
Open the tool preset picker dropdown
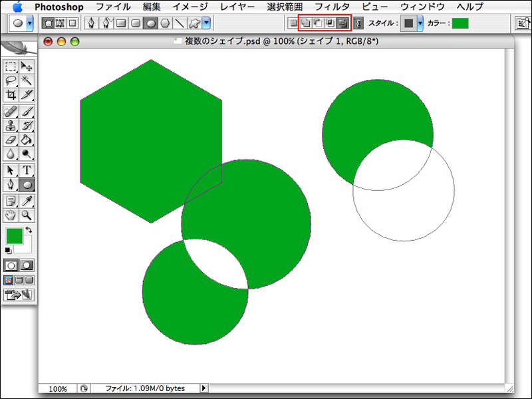29,23
